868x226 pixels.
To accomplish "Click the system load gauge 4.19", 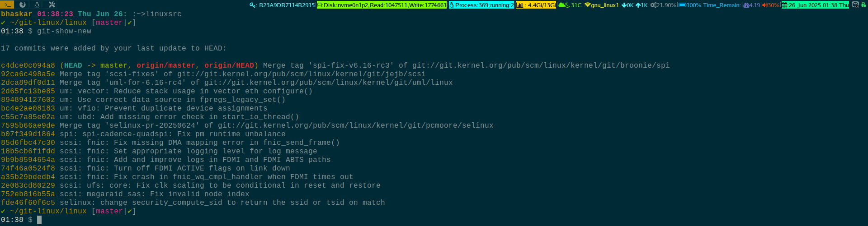I will pos(752,5).
